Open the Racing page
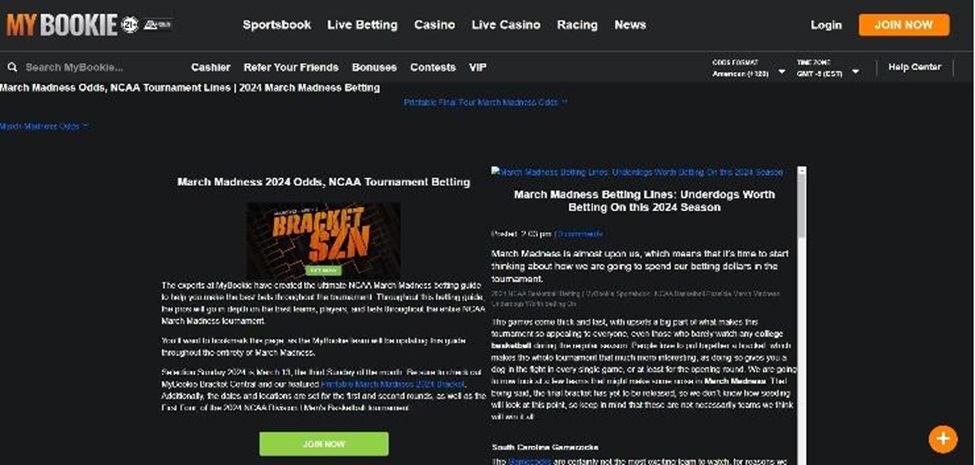 pyautogui.click(x=577, y=25)
